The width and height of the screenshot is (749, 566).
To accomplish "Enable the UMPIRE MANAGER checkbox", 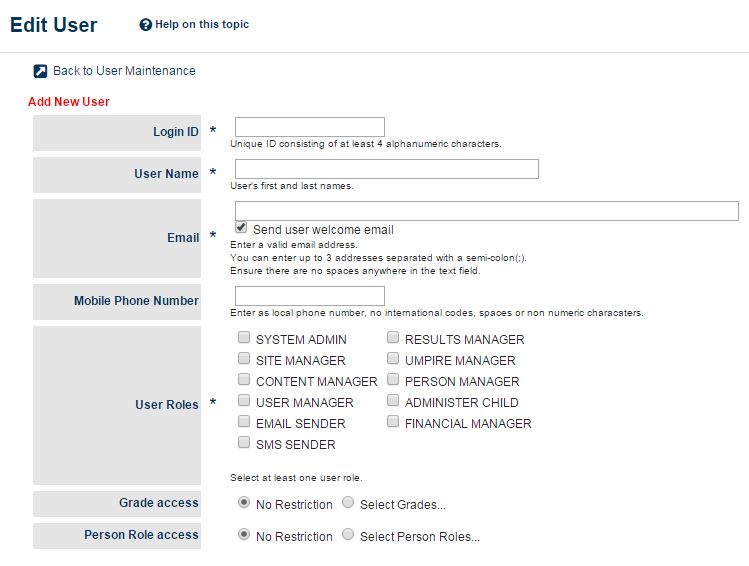I will coord(393,359).
